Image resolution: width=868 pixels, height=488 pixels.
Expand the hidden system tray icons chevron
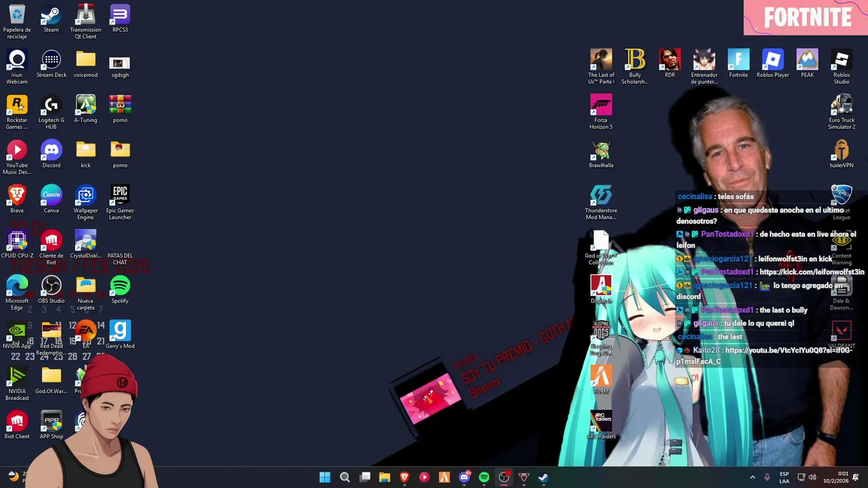[x=752, y=477]
